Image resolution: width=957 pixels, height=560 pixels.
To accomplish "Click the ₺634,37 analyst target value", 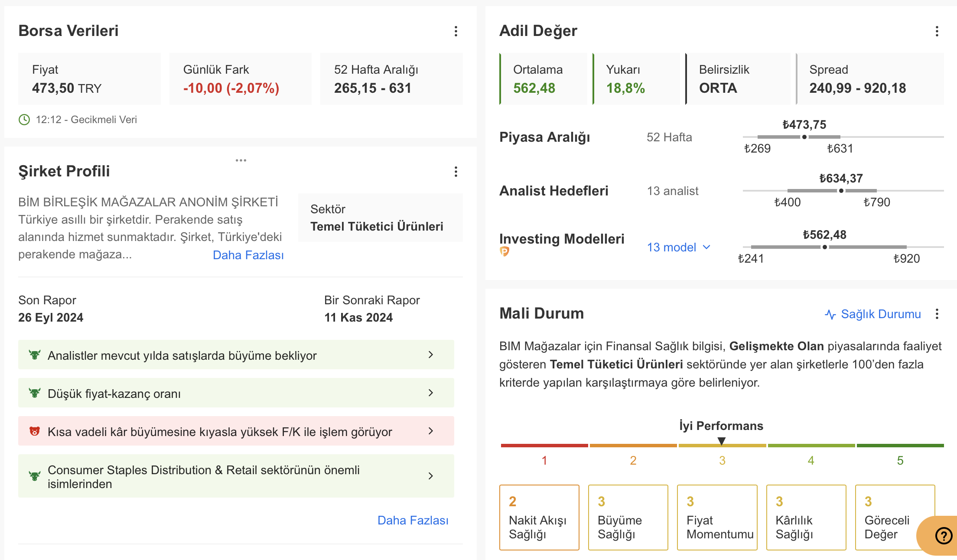I will point(841,178).
